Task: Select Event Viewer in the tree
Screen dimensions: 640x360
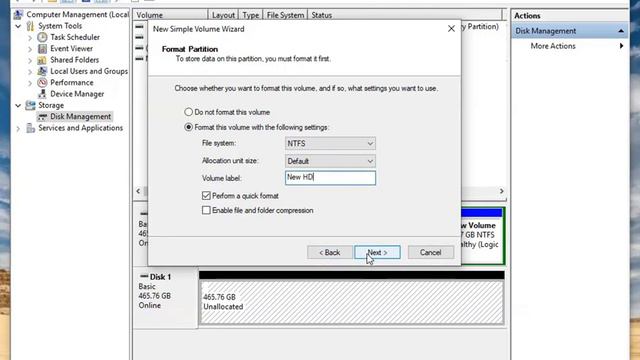Action: pos(71,49)
